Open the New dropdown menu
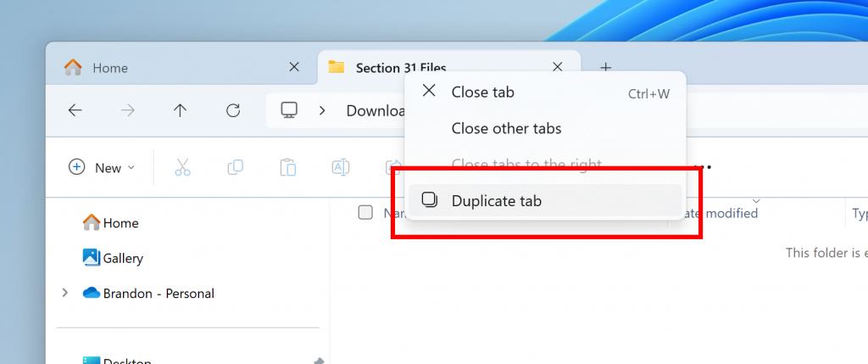Image resolution: width=868 pixels, height=364 pixels. 102,167
